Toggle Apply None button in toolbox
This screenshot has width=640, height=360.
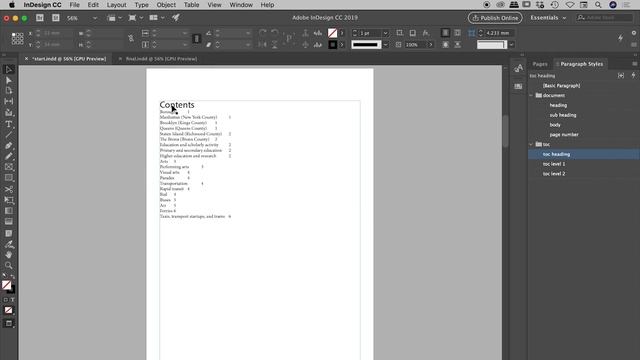coord(9,311)
